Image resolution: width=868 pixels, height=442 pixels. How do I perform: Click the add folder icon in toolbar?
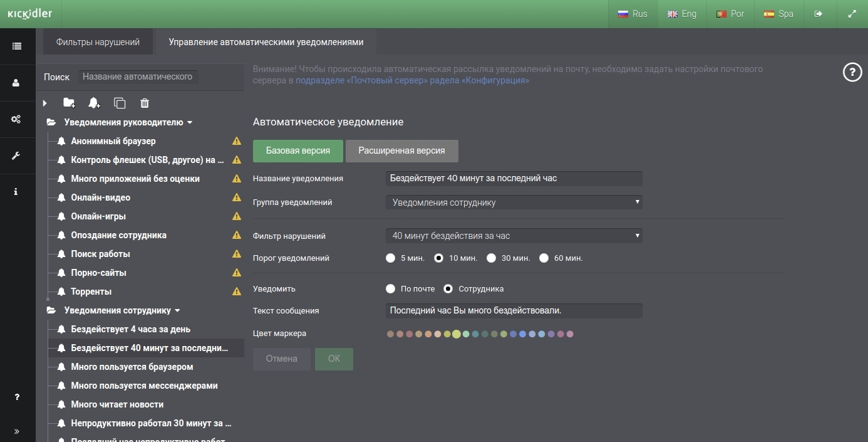click(x=69, y=103)
